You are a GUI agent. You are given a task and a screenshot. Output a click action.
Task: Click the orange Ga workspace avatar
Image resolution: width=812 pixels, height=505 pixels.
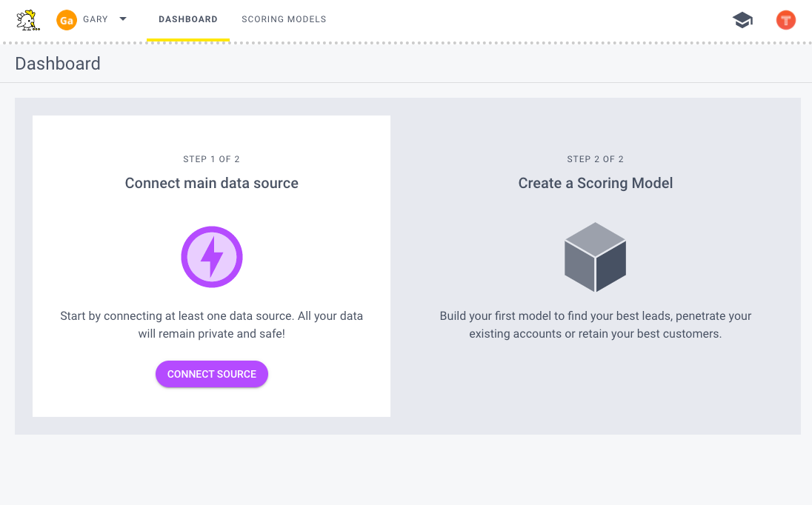click(x=67, y=20)
